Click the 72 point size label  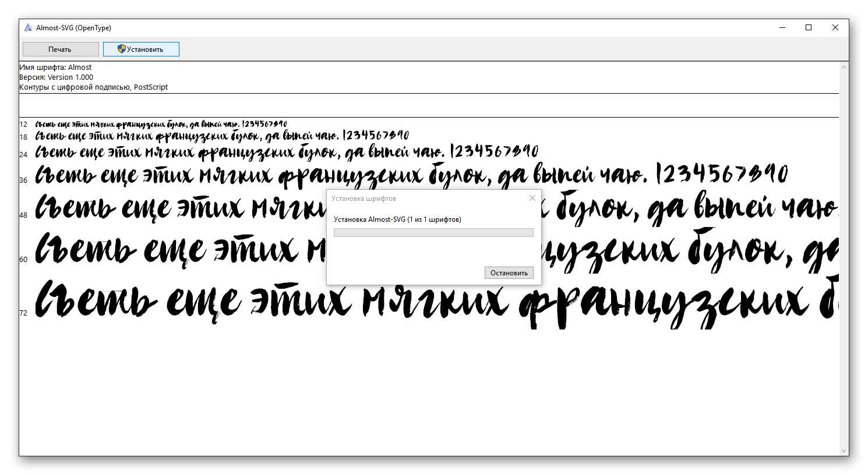[23, 313]
